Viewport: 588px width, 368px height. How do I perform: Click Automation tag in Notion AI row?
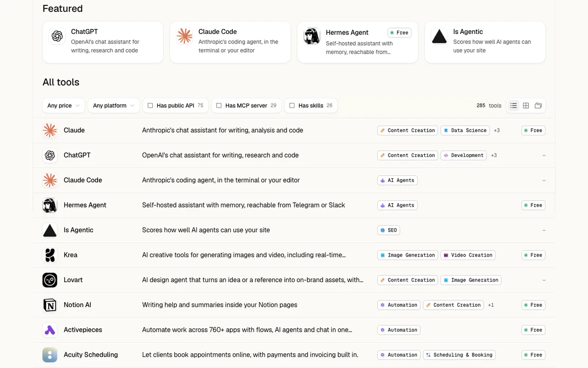399,305
